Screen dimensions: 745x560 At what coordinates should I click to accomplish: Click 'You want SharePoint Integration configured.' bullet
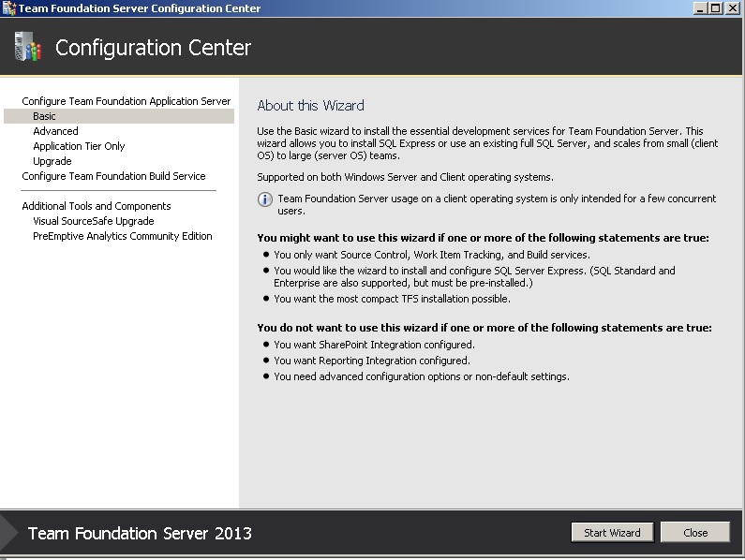pyautogui.click(x=375, y=345)
